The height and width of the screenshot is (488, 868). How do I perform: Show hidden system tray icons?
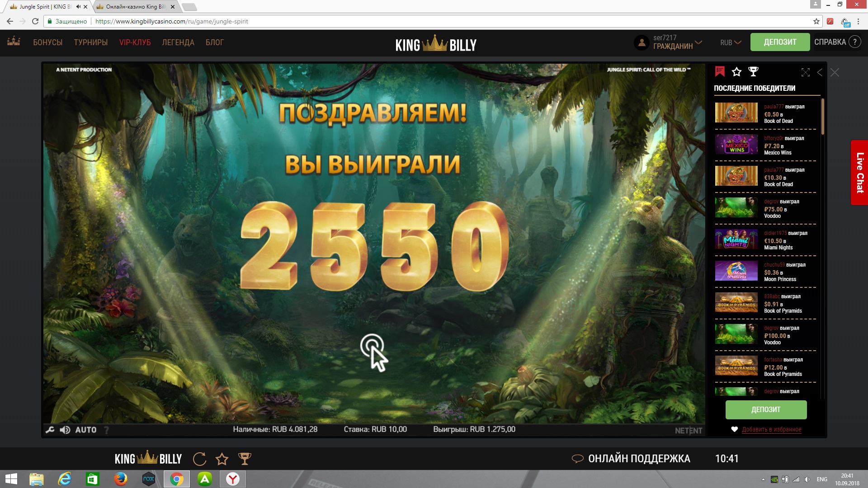[763, 479]
